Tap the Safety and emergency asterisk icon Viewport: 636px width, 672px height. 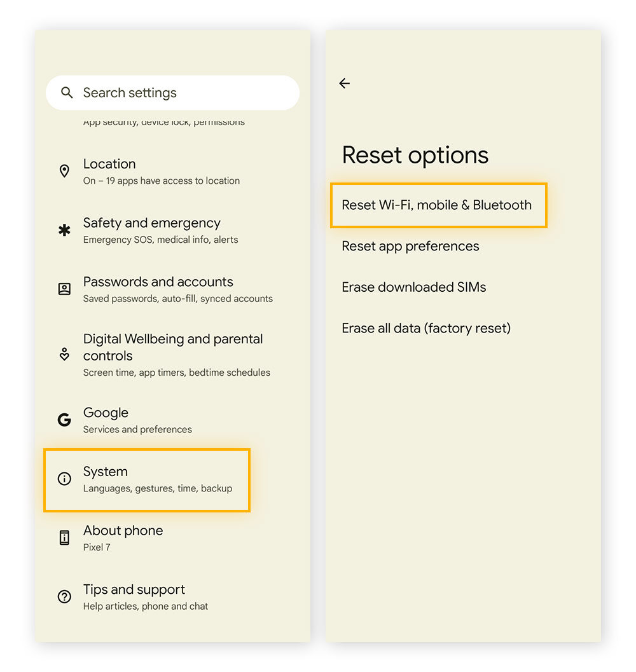pyautogui.click(x=64, y=230)
